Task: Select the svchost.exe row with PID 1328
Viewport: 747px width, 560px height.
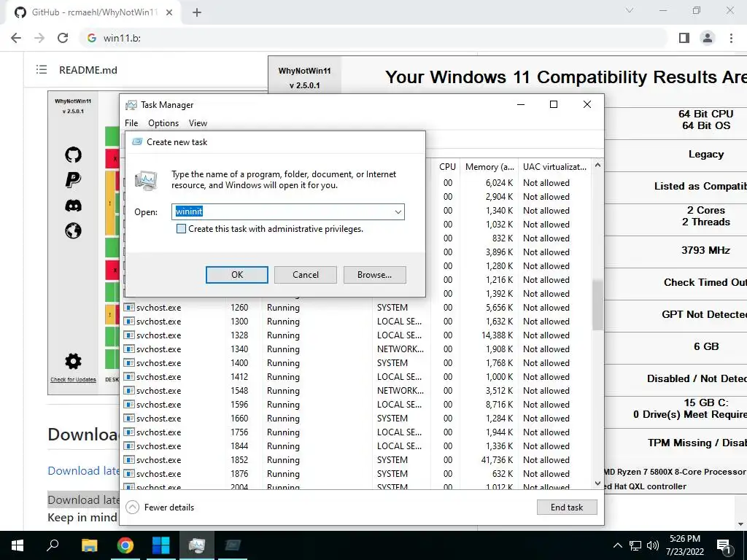Action: (x=357, y=335)
